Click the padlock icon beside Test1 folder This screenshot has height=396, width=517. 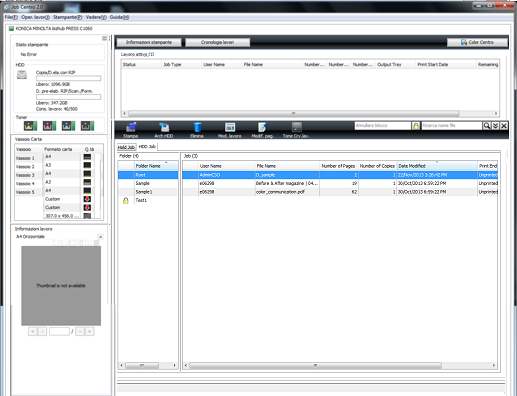[x=126, y=200]
